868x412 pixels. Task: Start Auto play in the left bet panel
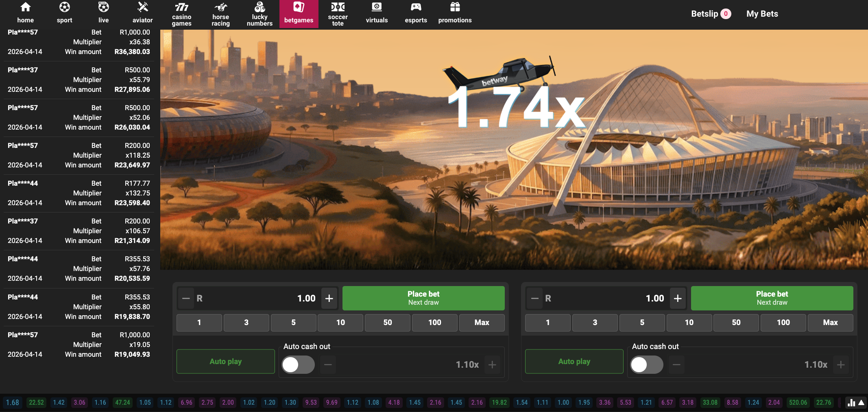tap(226, 361)
